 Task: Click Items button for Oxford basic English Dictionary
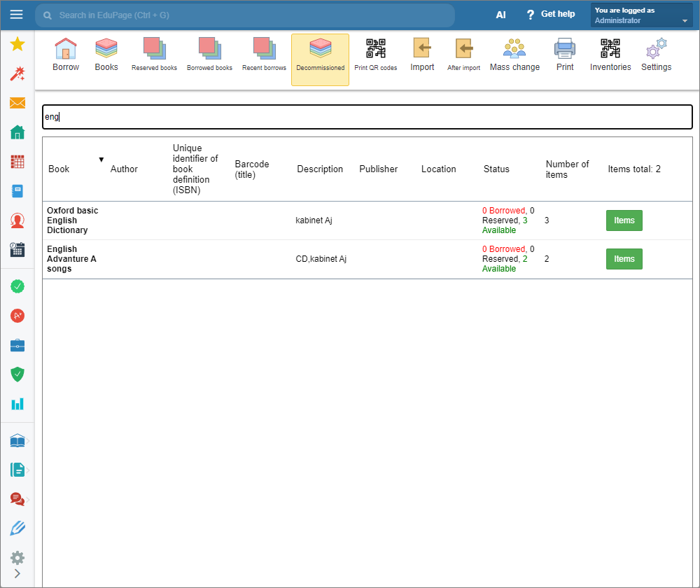click(x=624, y=220)
